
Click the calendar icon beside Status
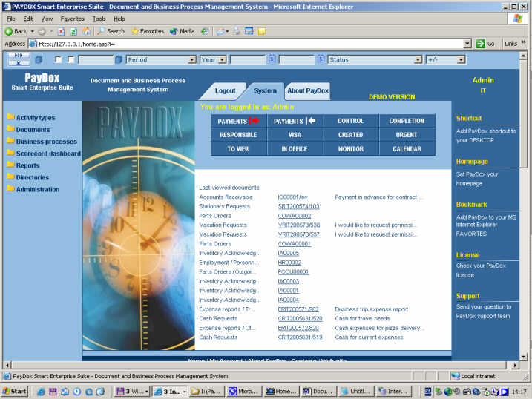coord(321,59)
